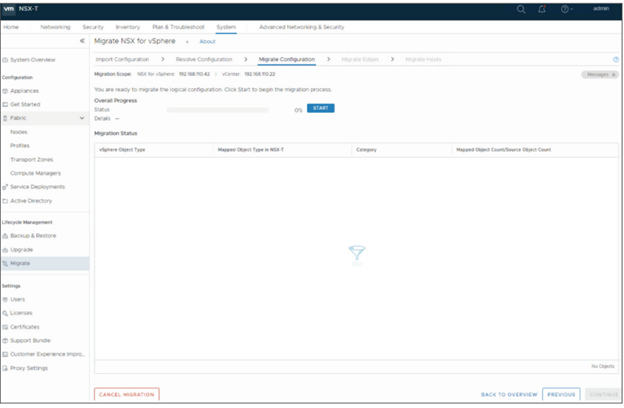
Task: Select the System tab
Action: [226, 27]
